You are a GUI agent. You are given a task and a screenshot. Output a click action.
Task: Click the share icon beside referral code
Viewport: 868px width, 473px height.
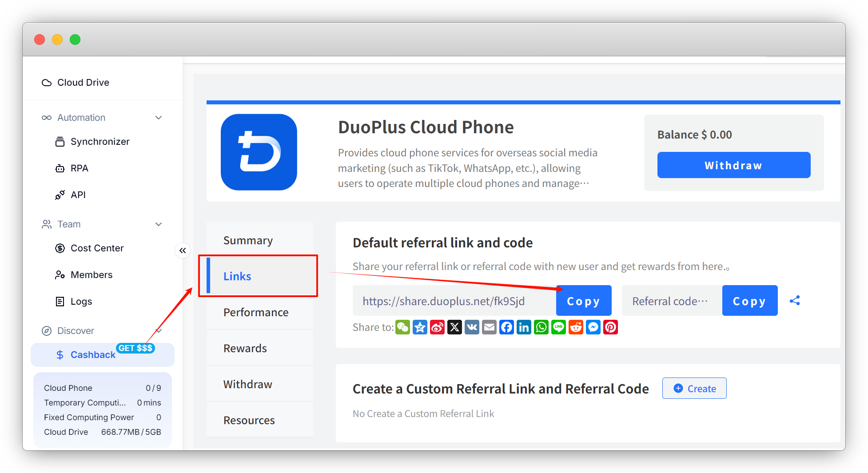pyautogui.click(x=795, y=301)
